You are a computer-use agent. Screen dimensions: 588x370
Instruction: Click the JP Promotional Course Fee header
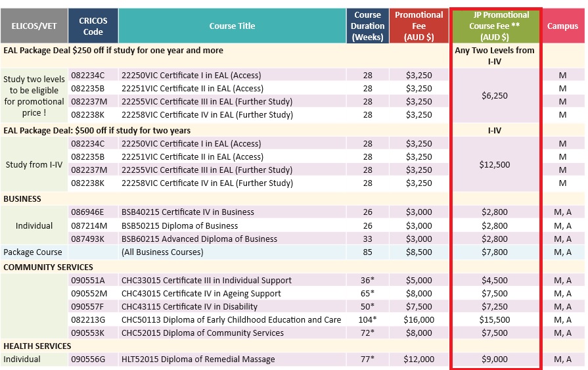click(495, 26)
